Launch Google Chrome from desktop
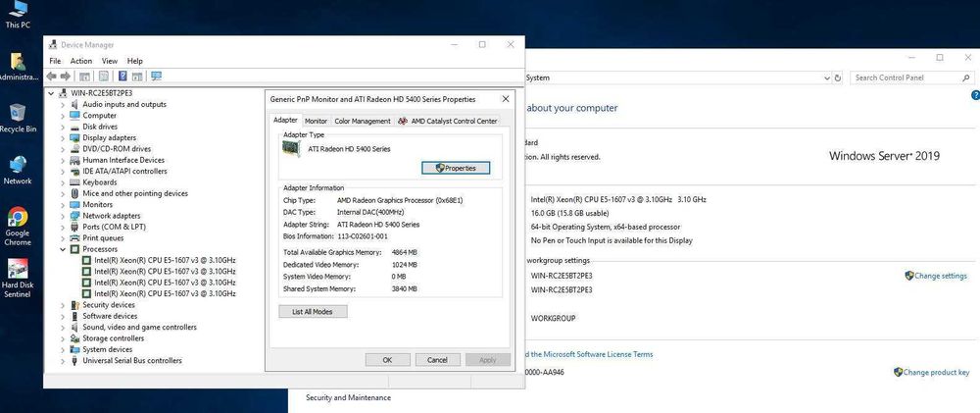This screenshot has width=980, height=413. tap(18, 227)
